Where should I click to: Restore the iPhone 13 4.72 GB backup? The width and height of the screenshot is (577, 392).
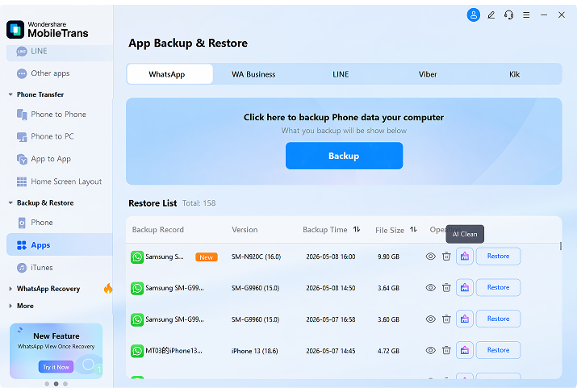tap(498, 350)
